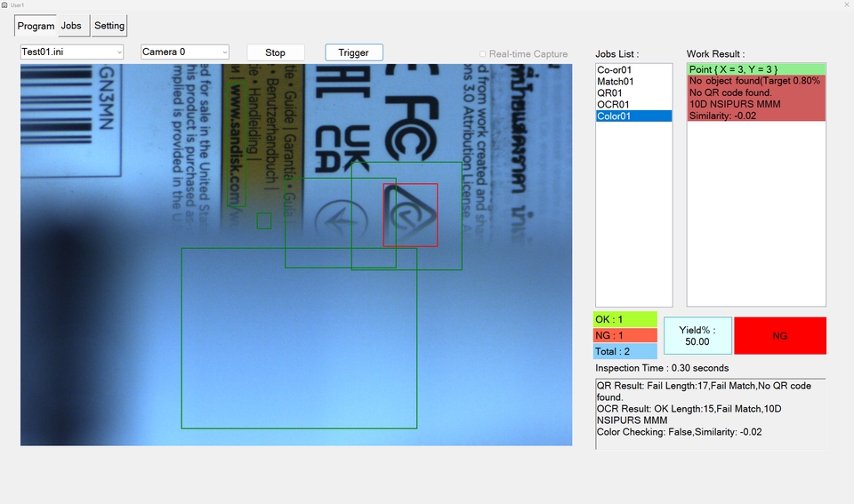
Task: Select Co-or01 in the Jobs List
Action: click(634, 69)
